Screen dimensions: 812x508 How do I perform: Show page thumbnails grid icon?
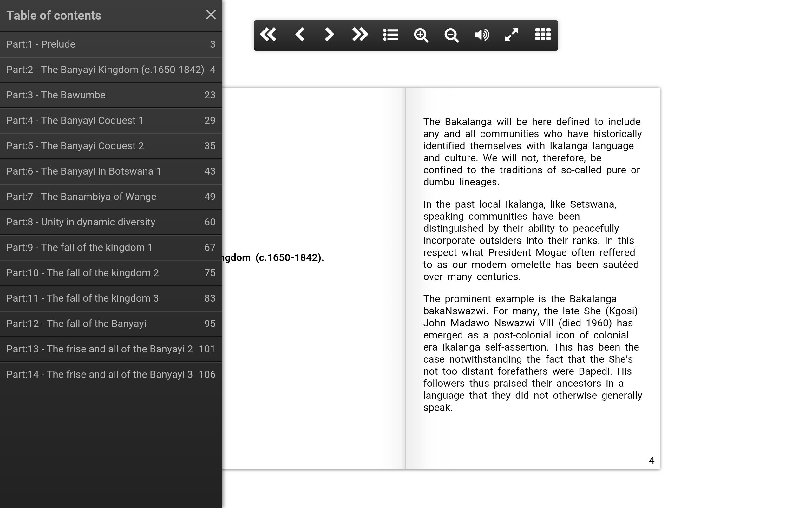[x=543, y=35]
